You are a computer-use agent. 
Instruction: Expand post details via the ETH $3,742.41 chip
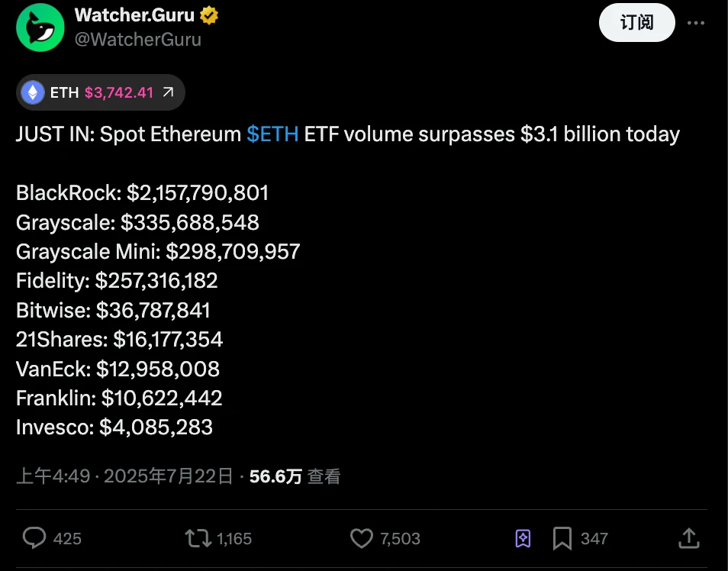(99, 92)
